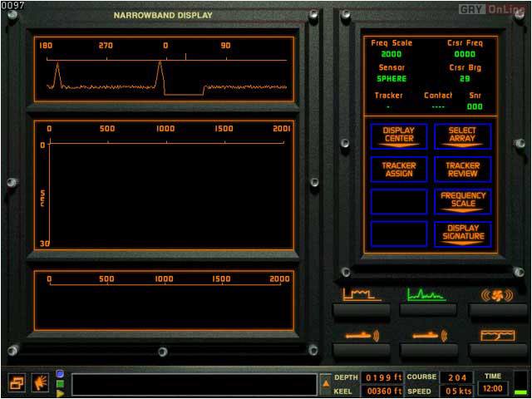Screen dimensions: 532x399
Task: Click the bearing cursor tick past 0
Action: pos(185,57)
